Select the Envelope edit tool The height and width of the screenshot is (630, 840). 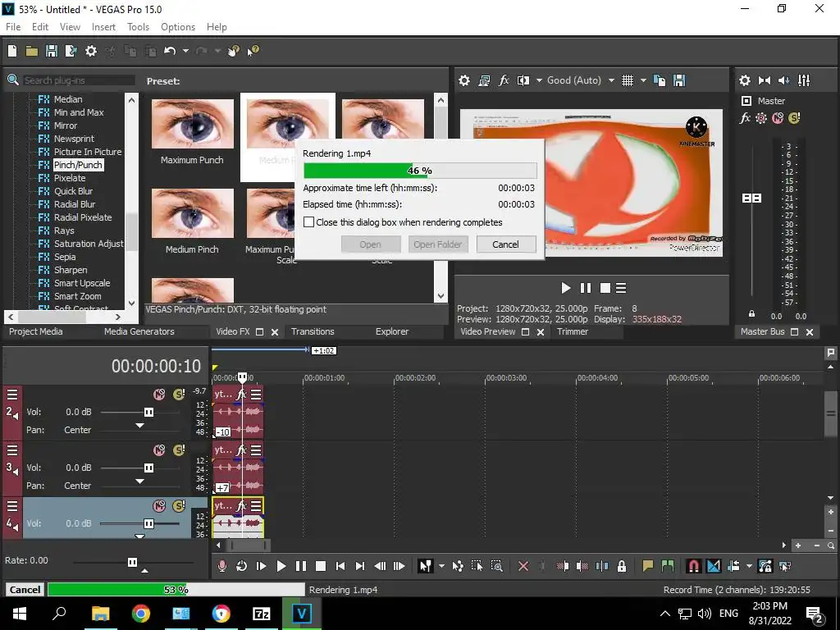tap(458, 566)
